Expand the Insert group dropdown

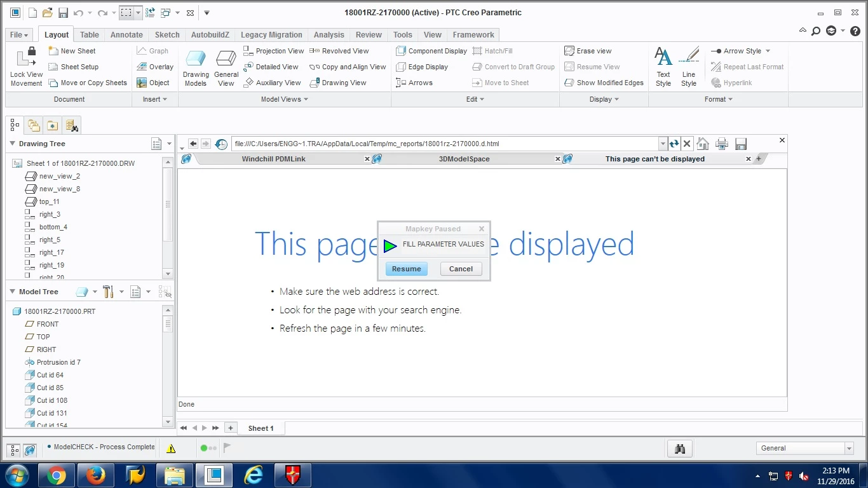(155, 99)
